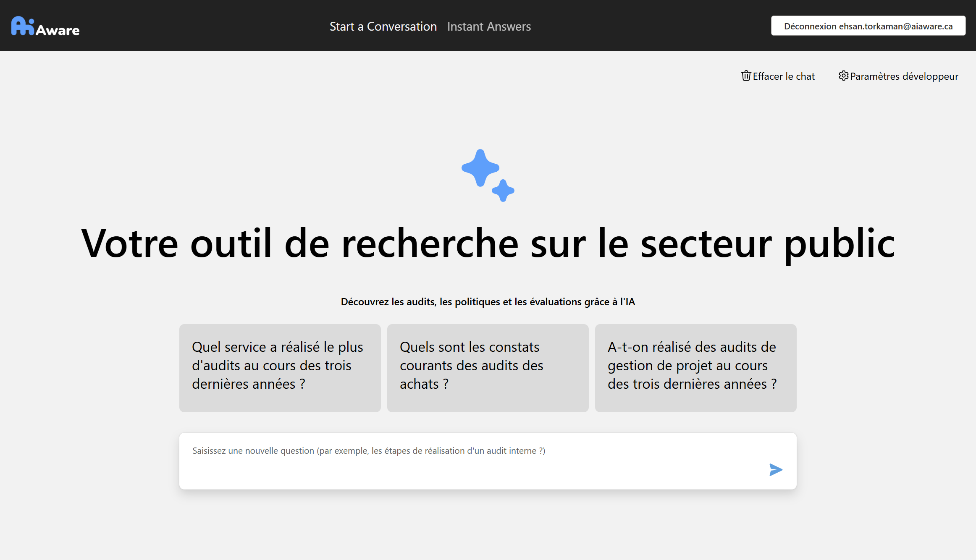This screenshot has width=976, height=560.
Task: Click the 'Votre outil de recherche' heading
Action: pos(488,243)
